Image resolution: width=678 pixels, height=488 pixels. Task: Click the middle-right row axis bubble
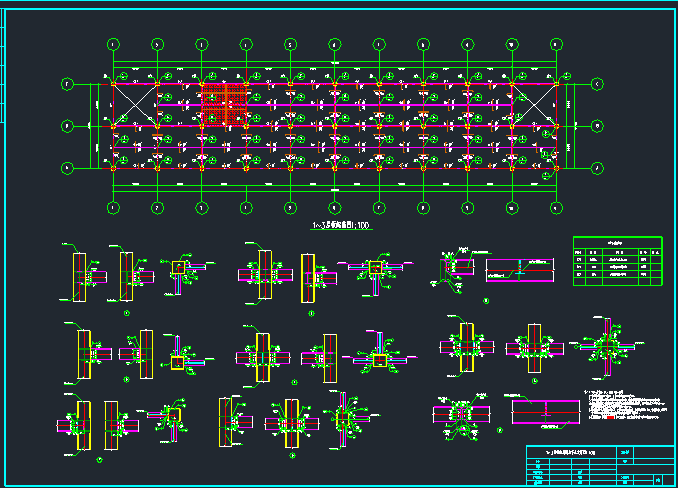598,125
